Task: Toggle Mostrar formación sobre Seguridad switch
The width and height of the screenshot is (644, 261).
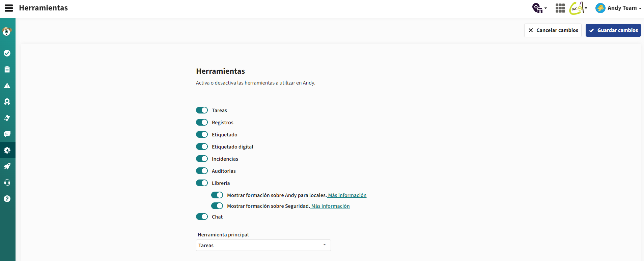Action: (x=217, y=206)
